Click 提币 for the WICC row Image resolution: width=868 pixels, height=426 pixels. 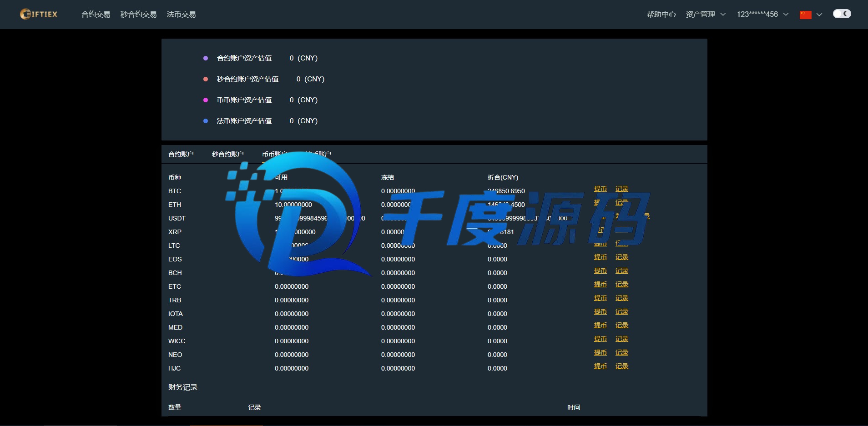[600, 339]
